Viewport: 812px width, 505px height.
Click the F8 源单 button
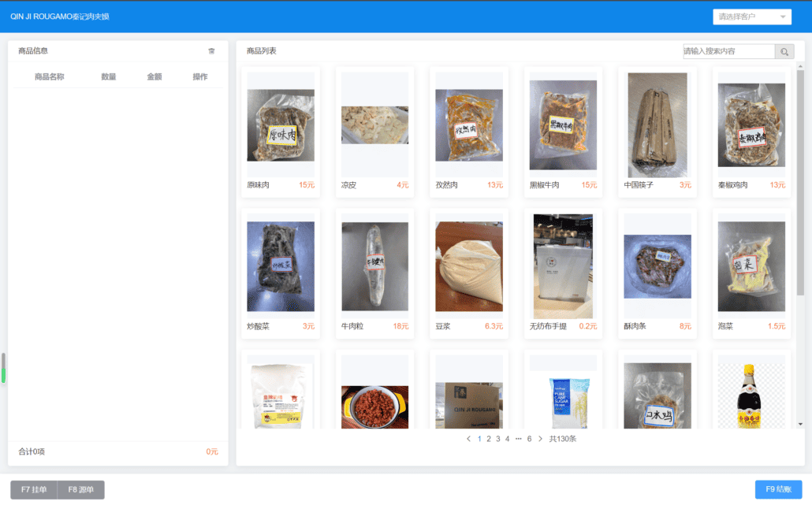[x=80, y=490]
